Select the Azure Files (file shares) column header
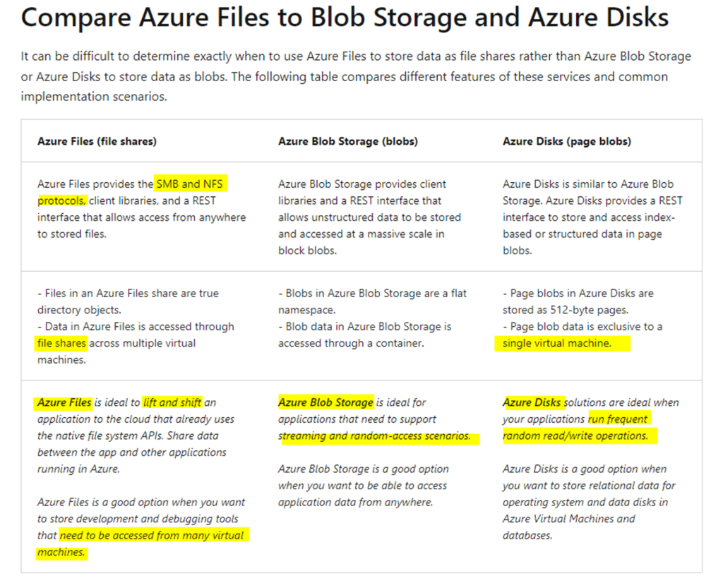 point(97,141)
